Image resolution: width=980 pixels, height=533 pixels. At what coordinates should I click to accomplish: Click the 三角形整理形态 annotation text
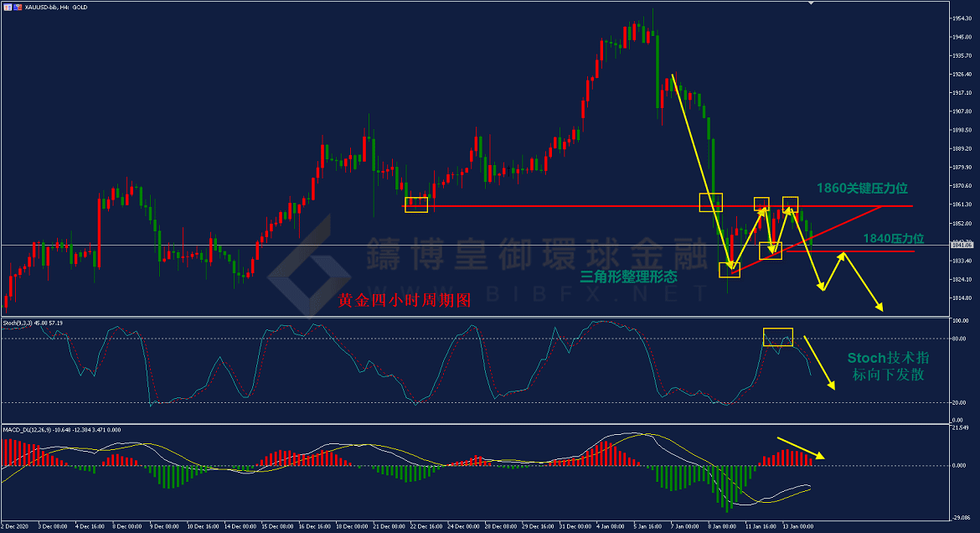point(628,276)
